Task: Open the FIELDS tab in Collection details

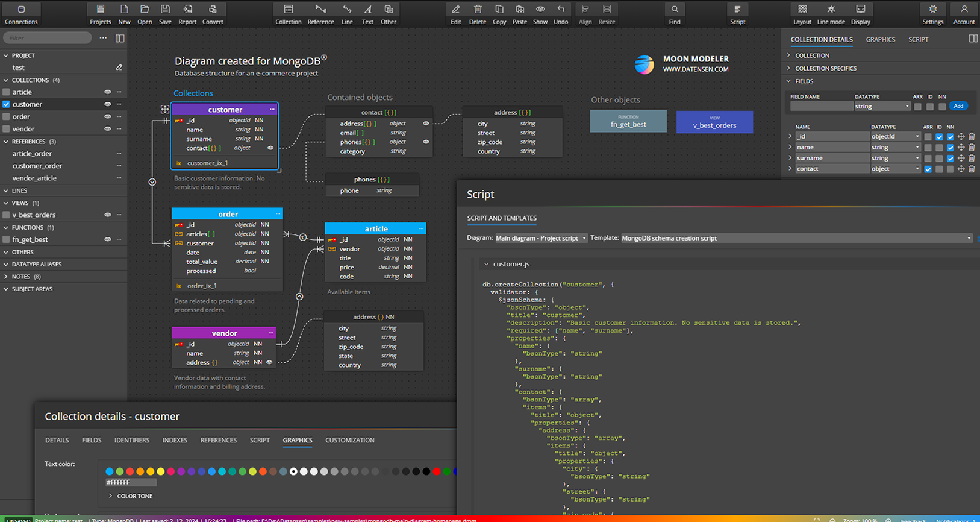Action: tap(92, 440)
